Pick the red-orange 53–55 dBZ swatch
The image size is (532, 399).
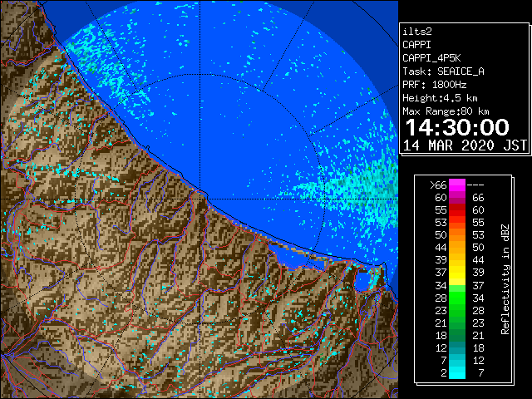click(457, 223)
